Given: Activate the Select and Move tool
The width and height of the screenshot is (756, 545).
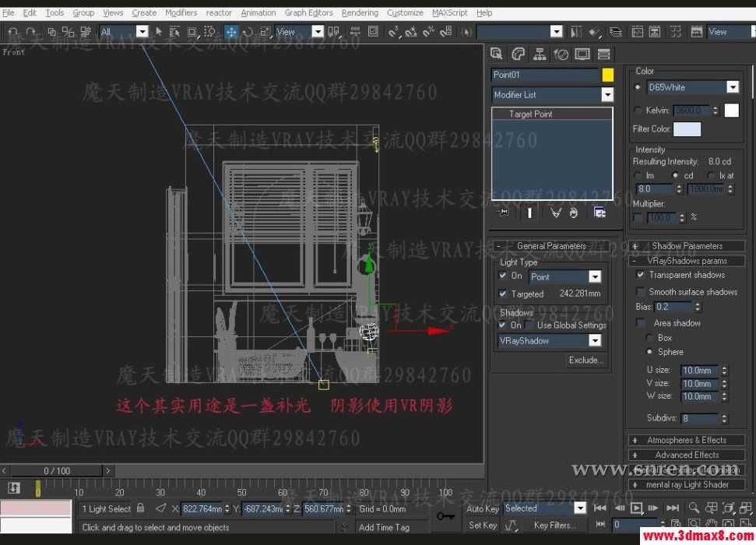Looking at the screenshot, I should (x=231, y=32).
